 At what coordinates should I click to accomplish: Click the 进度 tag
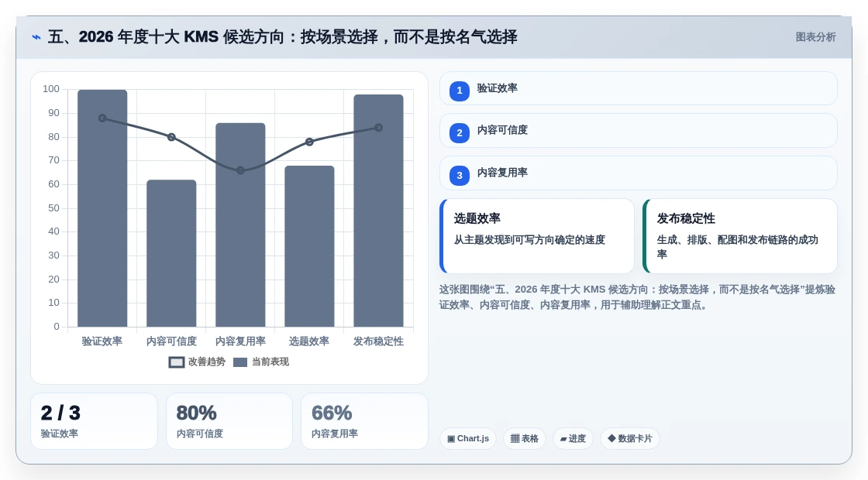click(573, 438)
